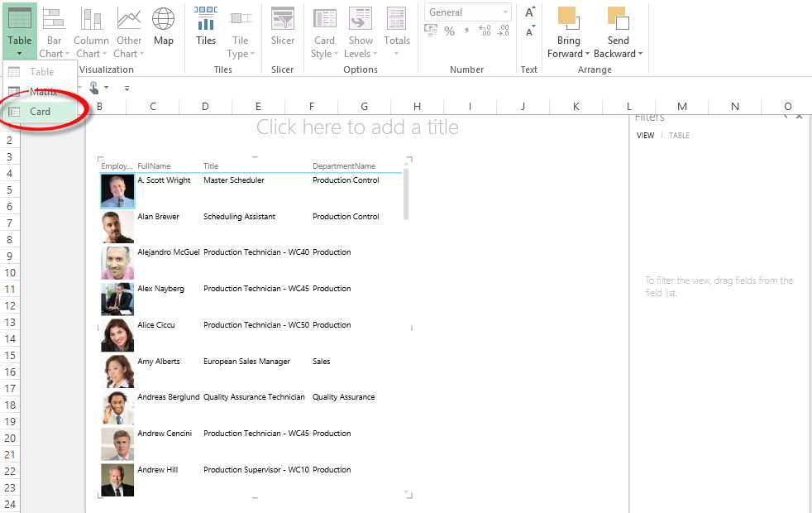Click Alan Brewer's photo thumbnail

tap(117, 226)
